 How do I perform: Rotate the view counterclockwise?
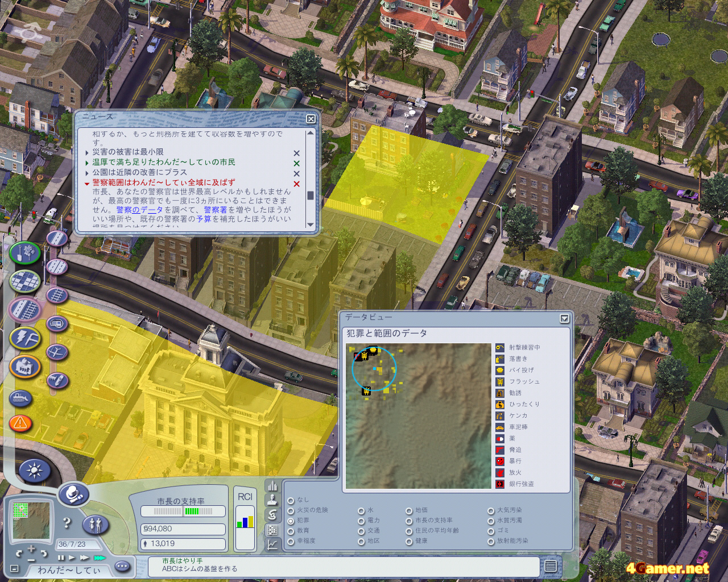(x=19, y=553)
